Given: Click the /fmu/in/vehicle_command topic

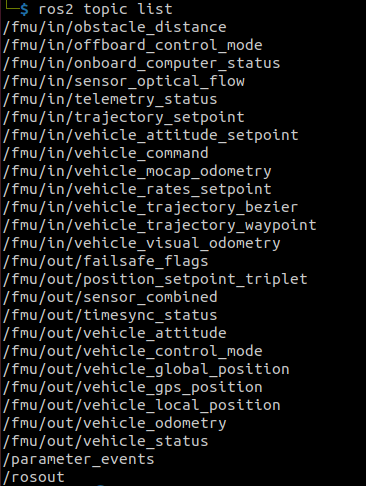Looking at the screenshot, I should (x=106, y=153).
